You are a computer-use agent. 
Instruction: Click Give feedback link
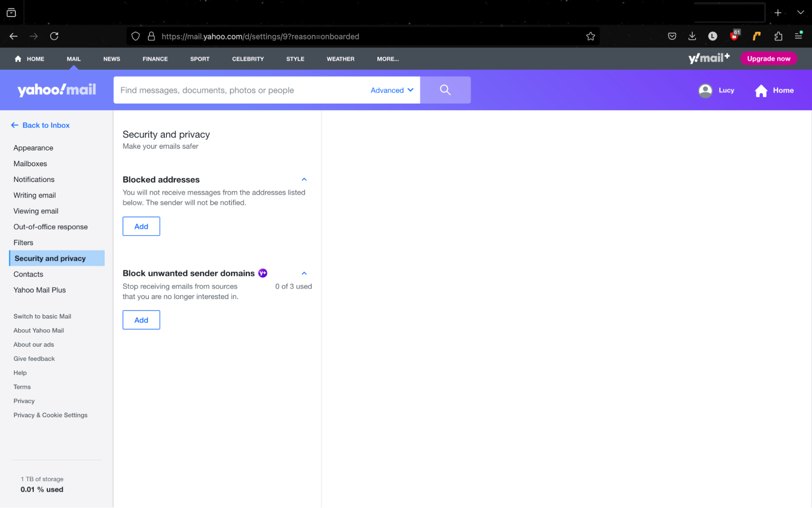click(34, 359)
